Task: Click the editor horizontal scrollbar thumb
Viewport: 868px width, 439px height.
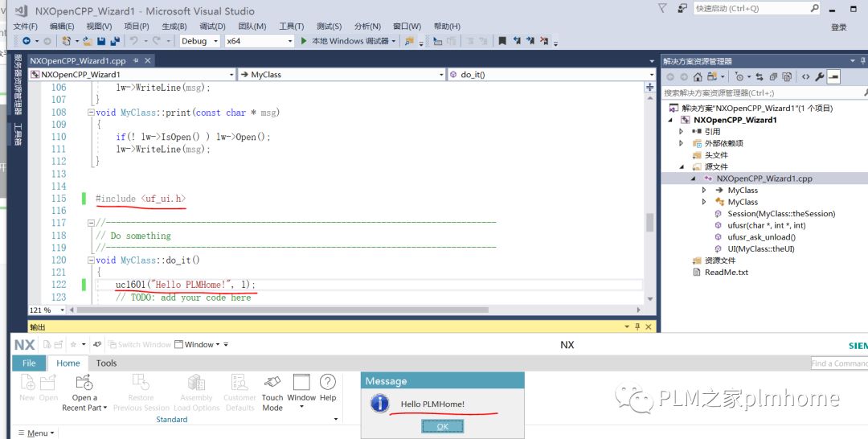Action: [282, 310]
